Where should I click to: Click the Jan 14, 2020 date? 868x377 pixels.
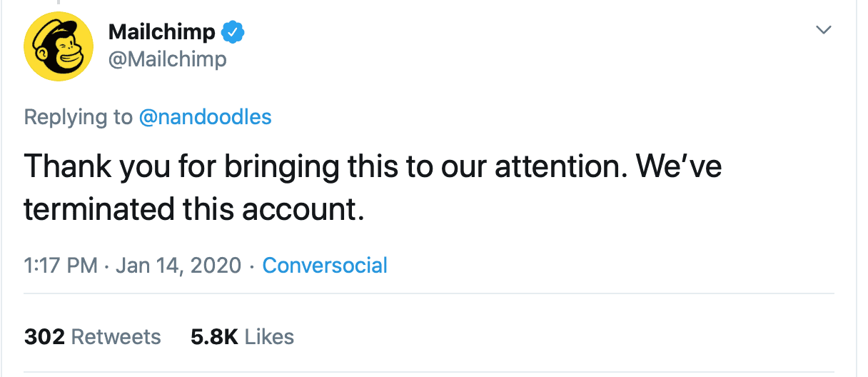(178, 266)
